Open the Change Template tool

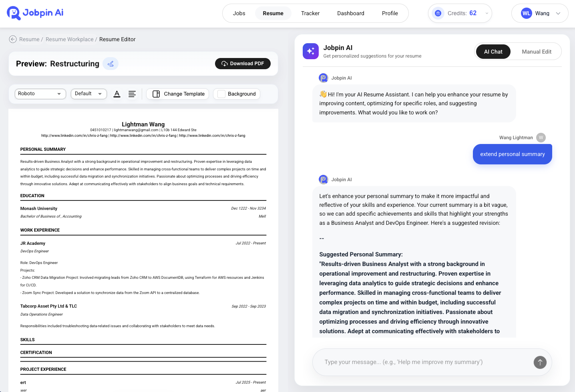click(x=177, y=94)
